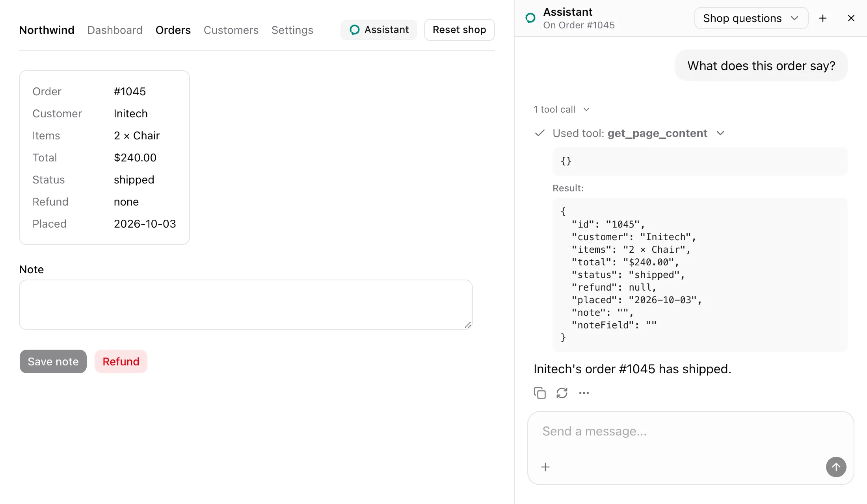Click the "noteField": "" line in result

[x=614, y=325]
